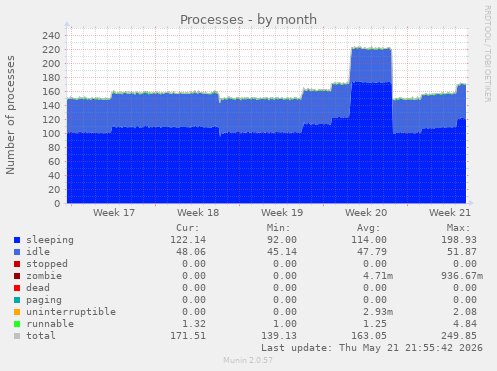Click the y-axis label 0
Image resolution: width=497 pixels, height=371 pixels.
[57, 203]
